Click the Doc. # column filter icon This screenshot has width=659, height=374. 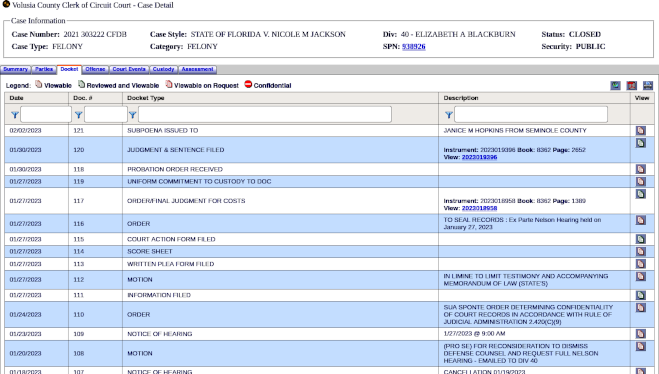tap(79, 115)
